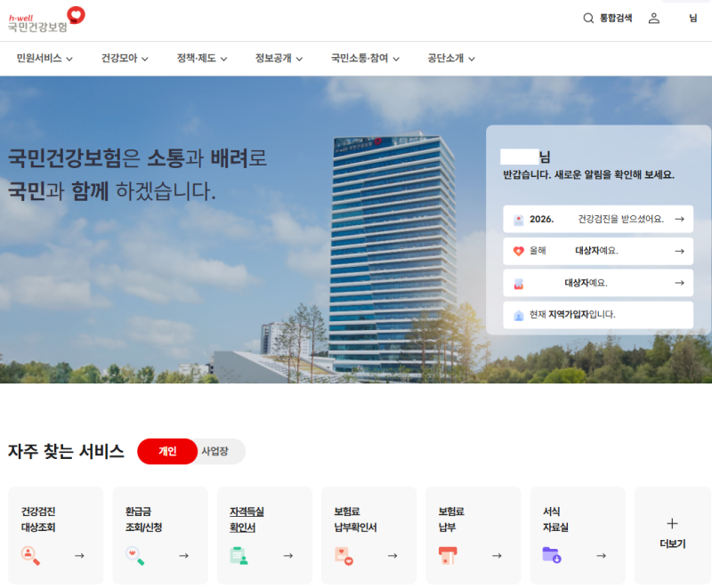Click 환급금 조회/신청 magnifier icon
This screenshot has width=712, height=588.
pos(135,556)
